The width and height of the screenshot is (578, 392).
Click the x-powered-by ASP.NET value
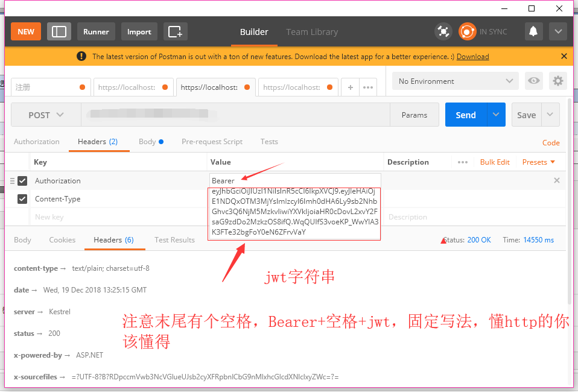click(x=89, y=355)
